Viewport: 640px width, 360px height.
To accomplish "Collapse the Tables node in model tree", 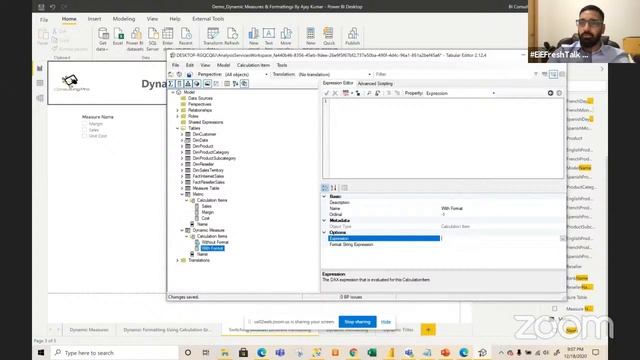I will [178, 128].
